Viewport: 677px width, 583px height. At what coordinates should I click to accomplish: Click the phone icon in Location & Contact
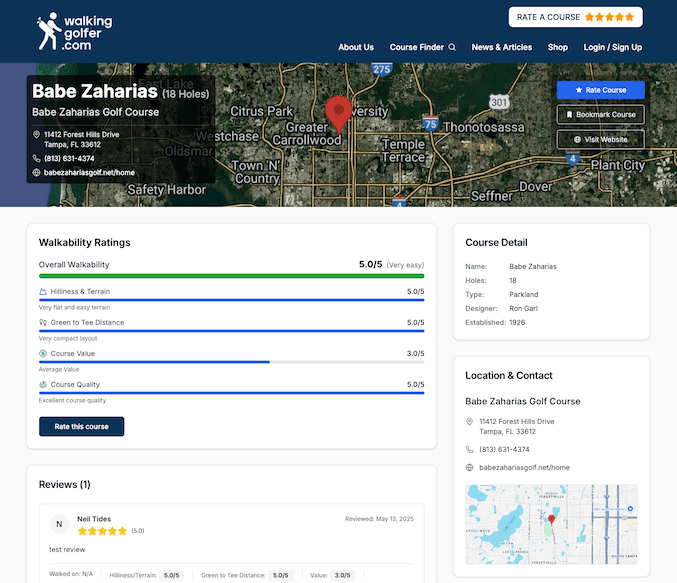469,450
